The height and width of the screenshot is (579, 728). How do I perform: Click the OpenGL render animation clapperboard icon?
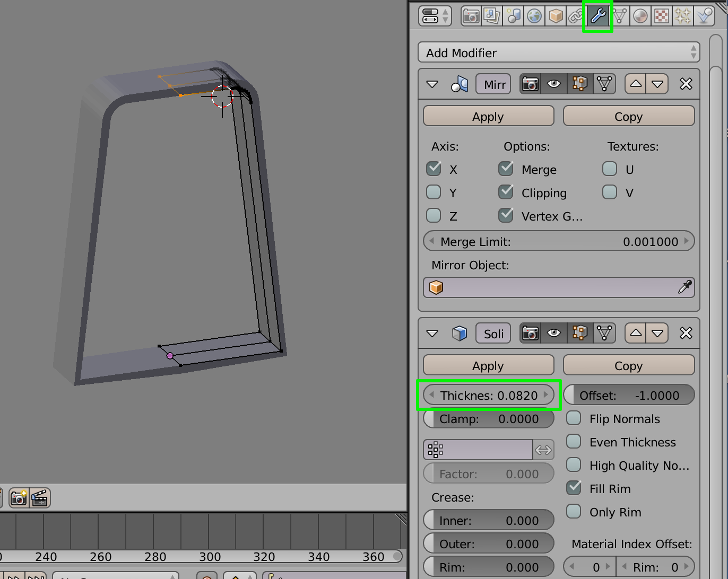point(40,498)
